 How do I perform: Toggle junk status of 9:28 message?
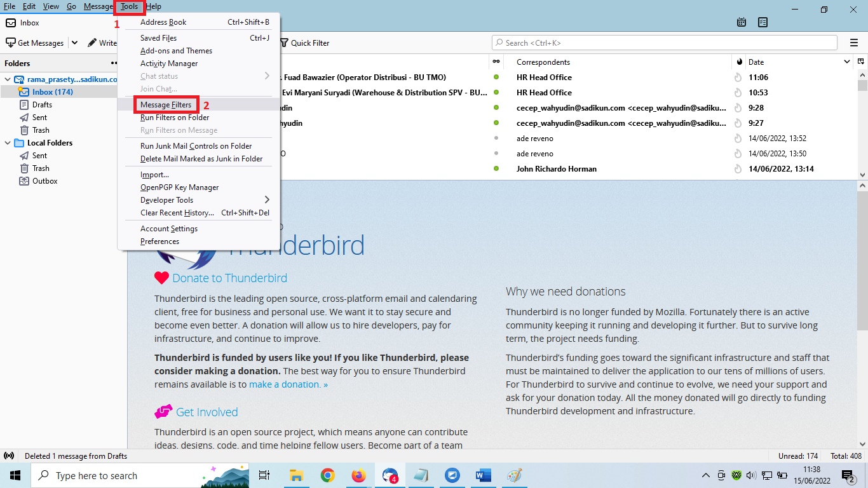pyautogui.click(x=738, y=108)
